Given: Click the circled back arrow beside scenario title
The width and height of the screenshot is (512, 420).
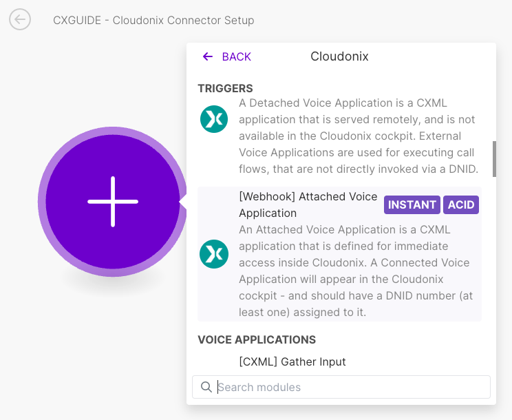Looking at the screenshot, I should [20, 20].
